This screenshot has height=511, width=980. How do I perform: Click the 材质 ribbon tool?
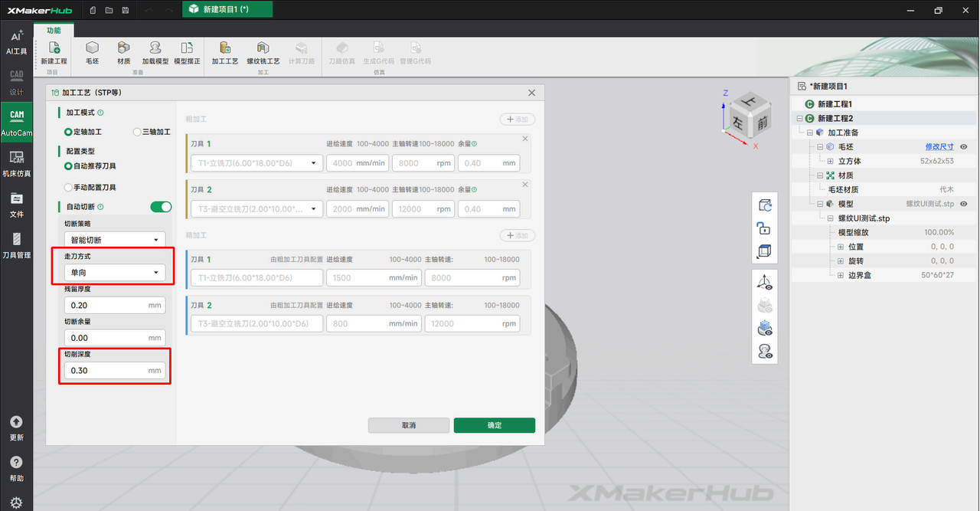point(123,52)
